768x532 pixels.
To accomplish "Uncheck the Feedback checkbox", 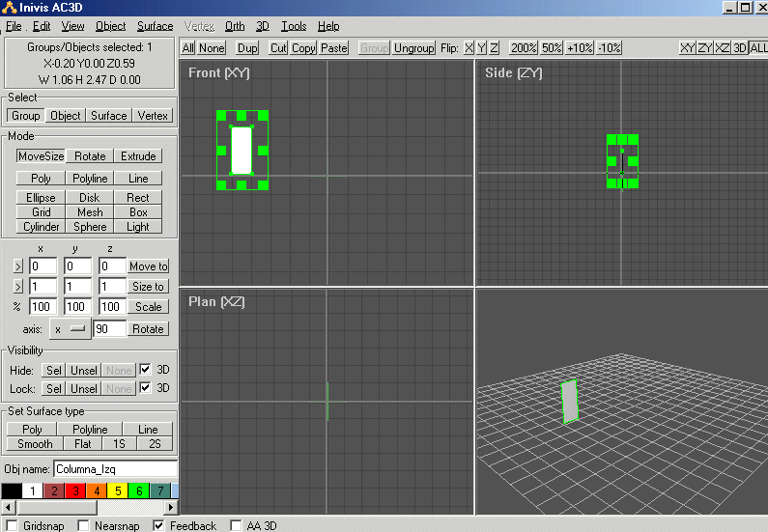I will (159, 525).
